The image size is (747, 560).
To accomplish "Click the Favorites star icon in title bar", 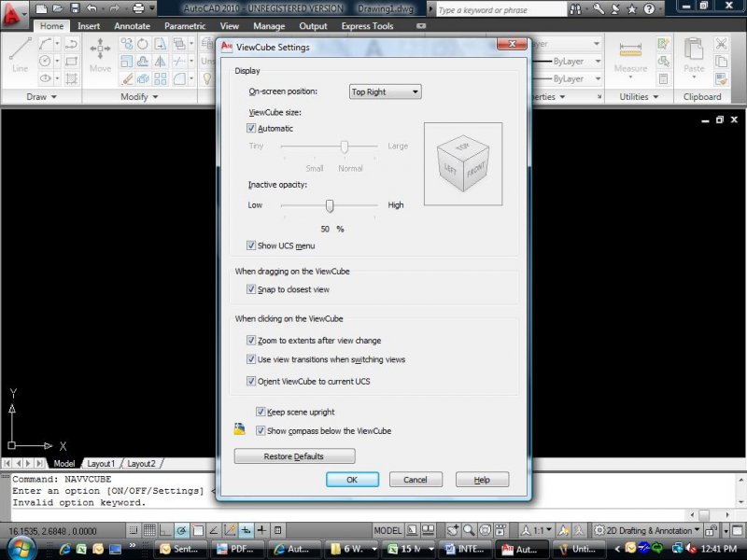I will [x=632, y=8].
